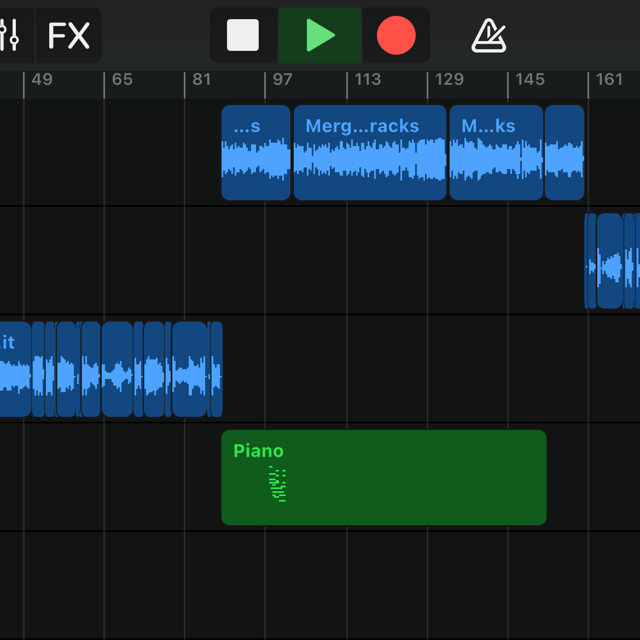Open the track controls mixer icon
Viewport: 640px width, 640px height.
(x=11, y=35)
